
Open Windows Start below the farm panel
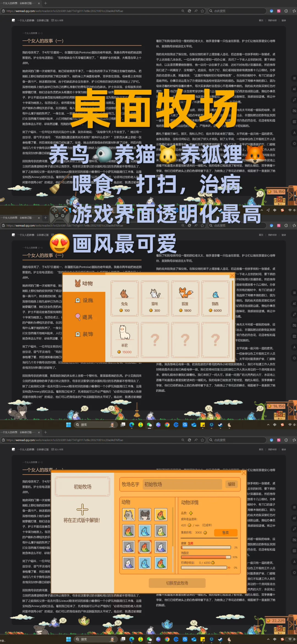click(68, 639)
